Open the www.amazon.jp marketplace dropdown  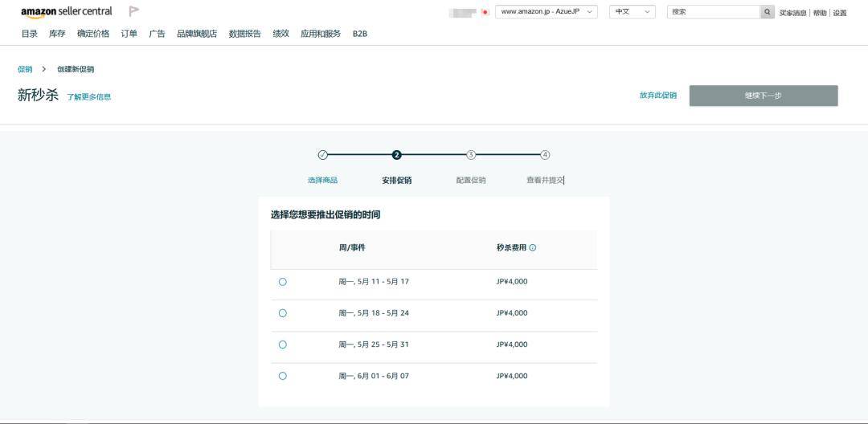pos(547,11)
